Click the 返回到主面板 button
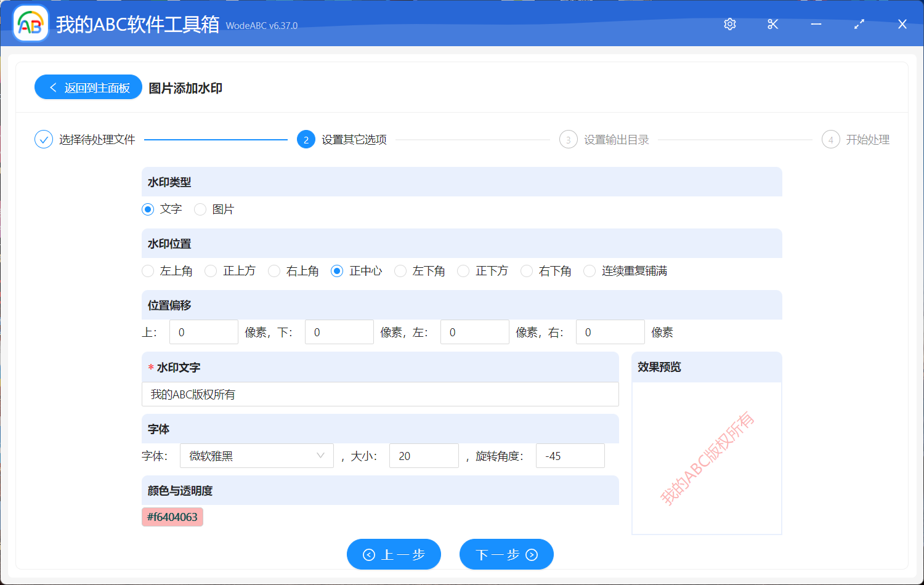Viewport: 924px width, 585px height. click(88, 87)
